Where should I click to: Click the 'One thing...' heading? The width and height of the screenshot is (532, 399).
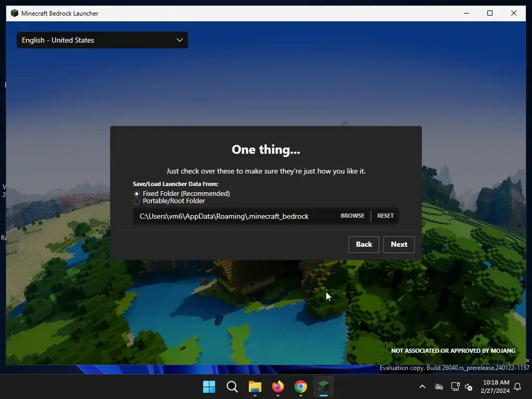coord(266,150)
